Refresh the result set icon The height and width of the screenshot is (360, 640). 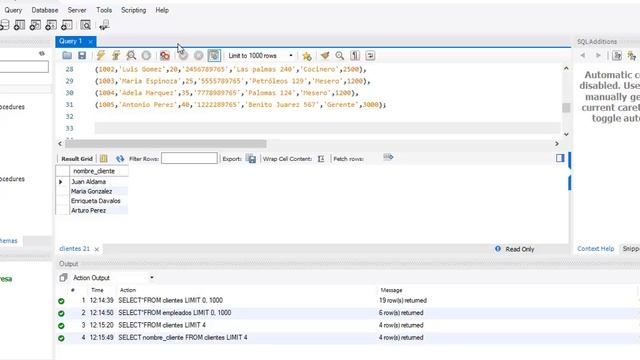pyautogui.click(x=120, y=158)
